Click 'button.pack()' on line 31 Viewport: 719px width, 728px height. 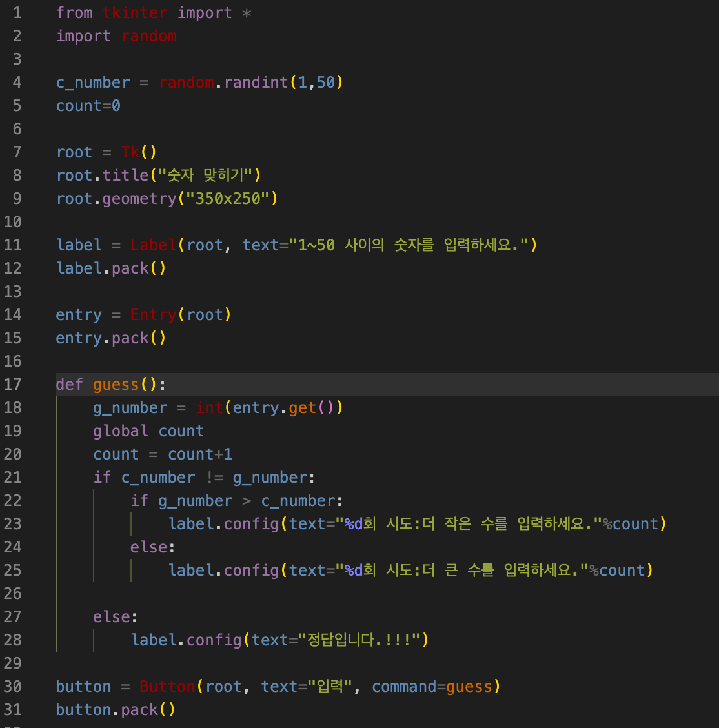(116, 709)
